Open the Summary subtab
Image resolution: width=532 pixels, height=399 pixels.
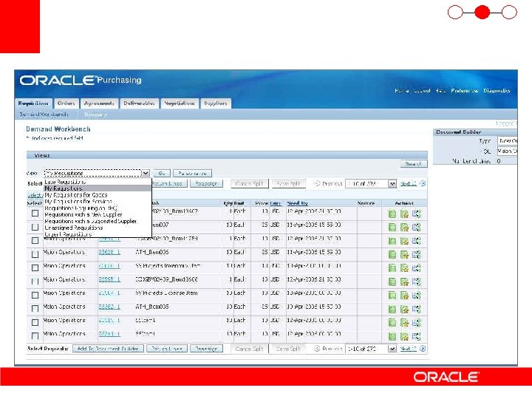95,115
